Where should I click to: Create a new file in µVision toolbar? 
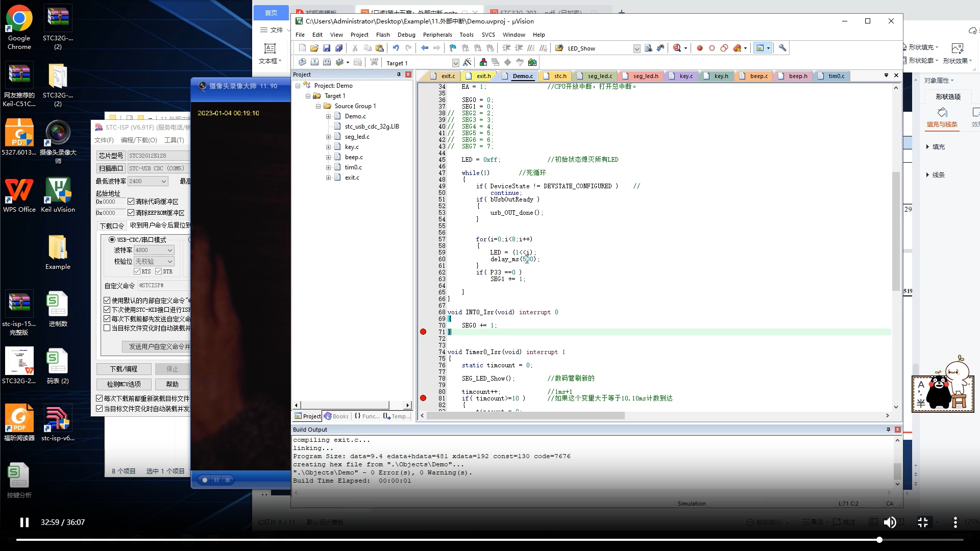click(302, 48)
